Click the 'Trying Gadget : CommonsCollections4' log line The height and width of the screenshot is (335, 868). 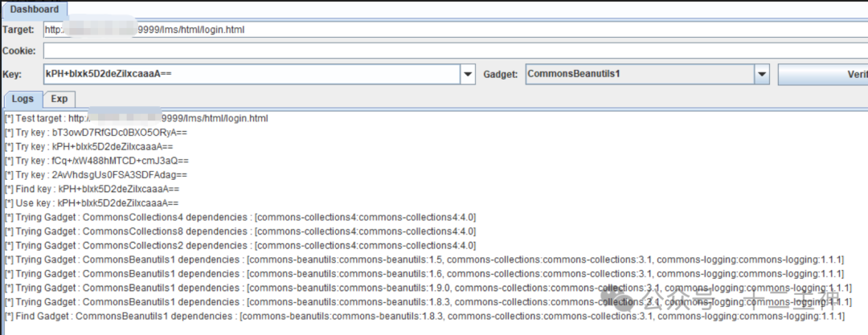(241, 217)
